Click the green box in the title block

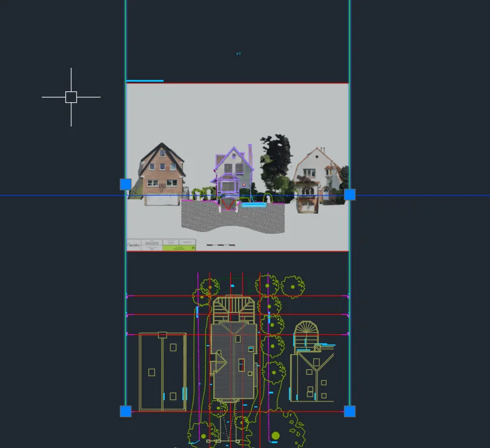(x=179, y=247)
